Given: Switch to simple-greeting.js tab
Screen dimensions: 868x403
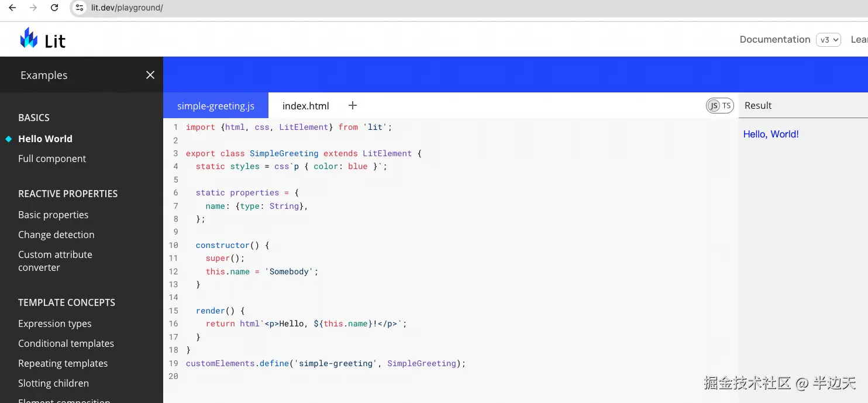Looking at the screenshot, I should 216,106.
